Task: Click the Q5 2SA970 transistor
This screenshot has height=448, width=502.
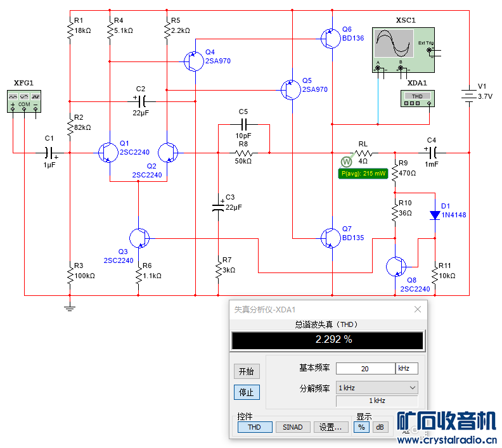Action: point(291,90)
